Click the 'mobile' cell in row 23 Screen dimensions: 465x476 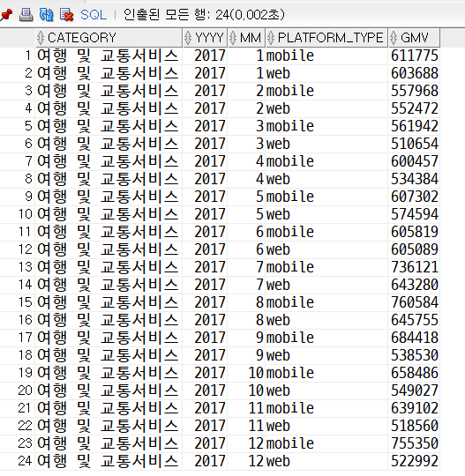[x=326, y=443]
